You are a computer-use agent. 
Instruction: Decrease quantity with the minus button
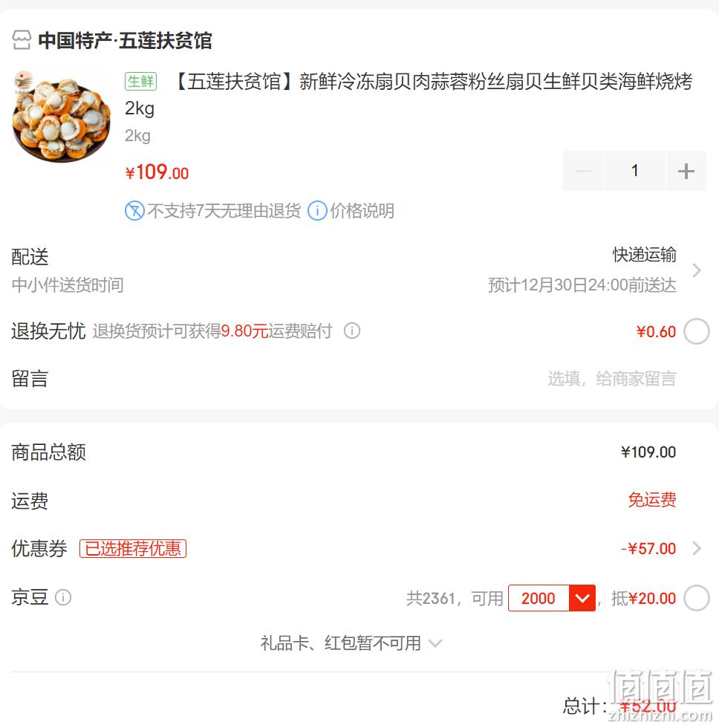[583, 171]
